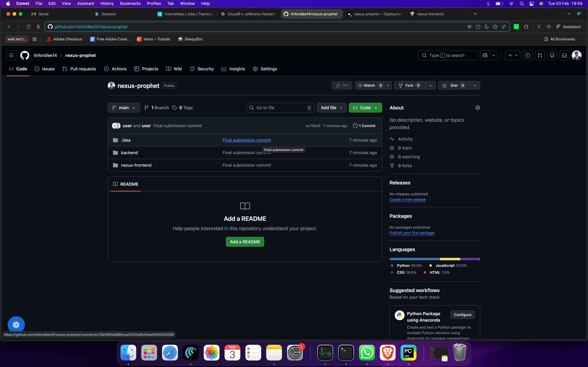Viewport: 588px width, 367px height.
Task: Open the Copilot icon in the header
Action: (x=485, y=55)
